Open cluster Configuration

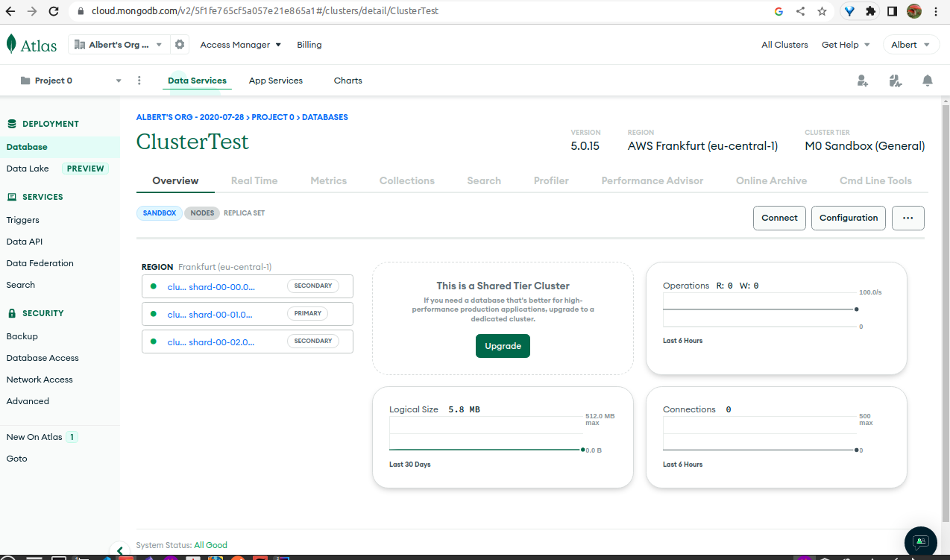pos(849,218)
